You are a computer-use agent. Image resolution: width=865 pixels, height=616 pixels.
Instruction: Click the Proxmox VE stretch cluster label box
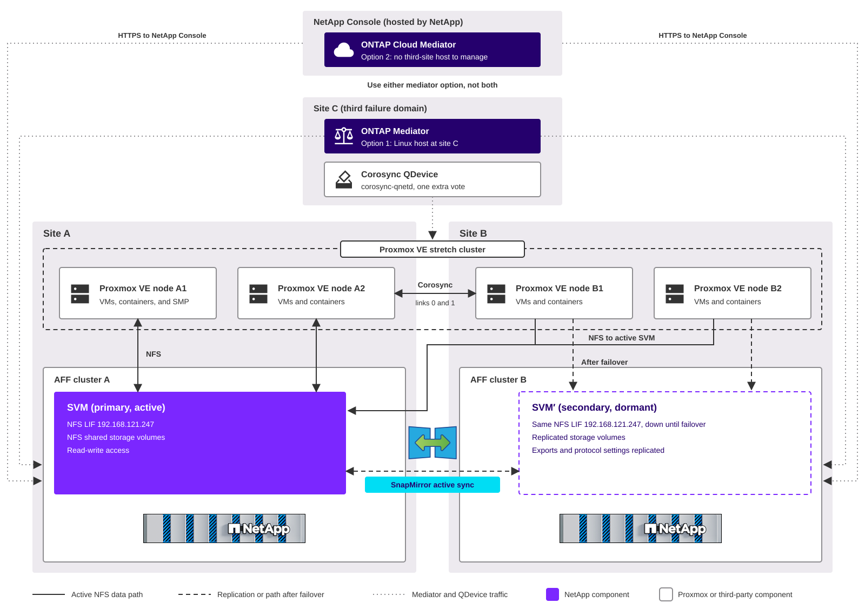(x=432, y=249)
